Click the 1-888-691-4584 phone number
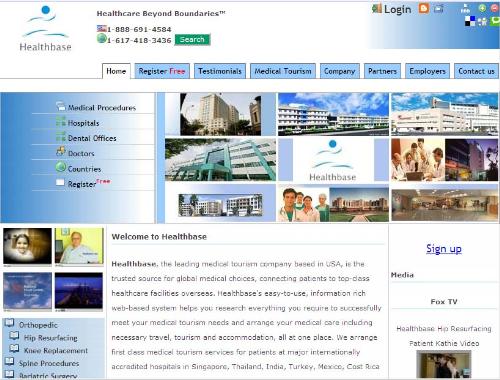Viewport: 500px width, 380px height. (139, 29)
